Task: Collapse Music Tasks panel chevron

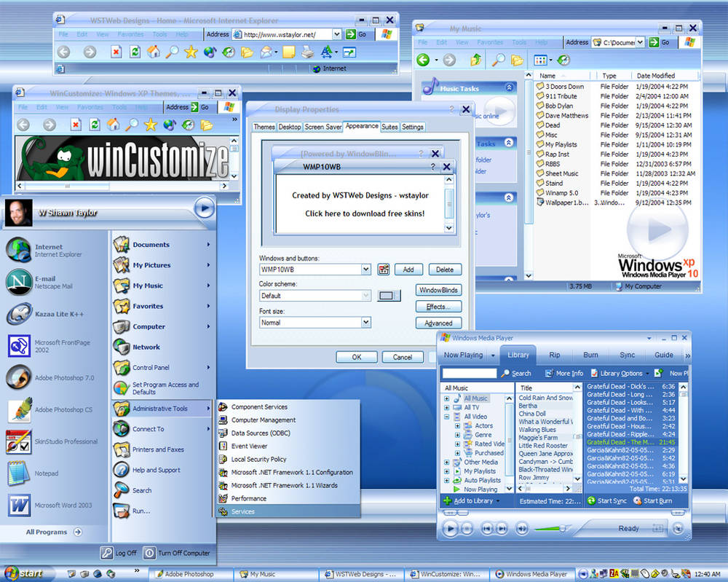Action: (x=510, y=88)
